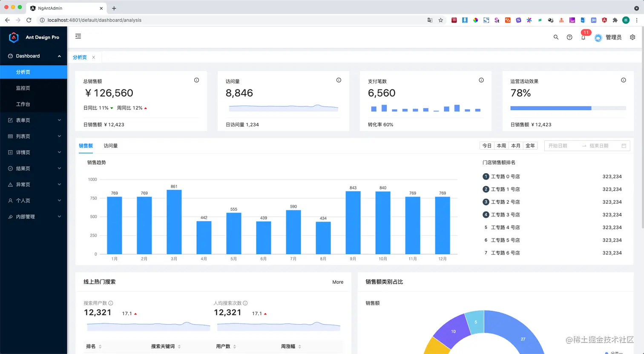The height and width of the screenshot is (354, 644).
Task: Click the More link in 线上热门搜索
Action: tap(338, 282)
